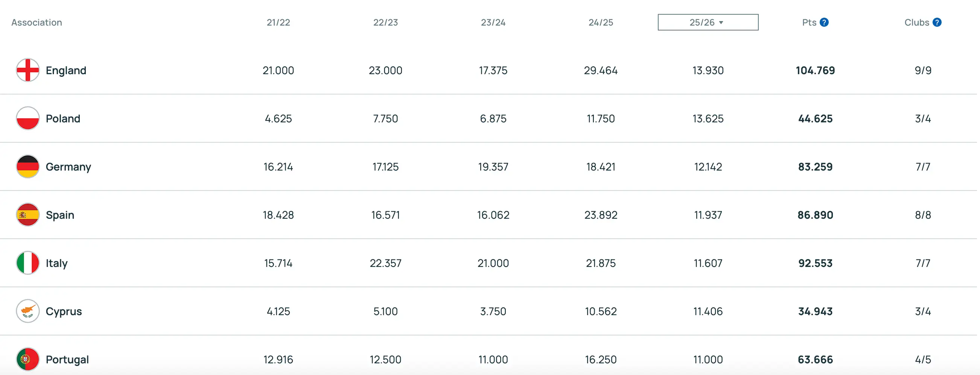Click the Spain flag icon
Image resolution: width=980 pixels, height=375 pixels.
tap(28, 215)
